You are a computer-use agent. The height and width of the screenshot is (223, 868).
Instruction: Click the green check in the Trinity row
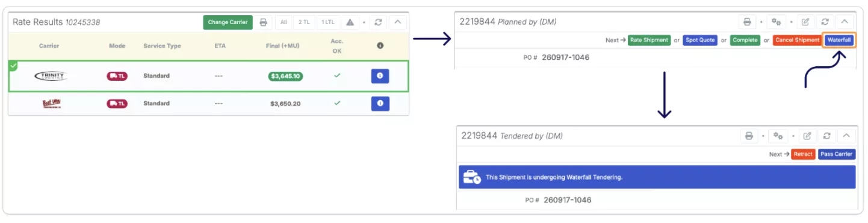[337, 76]
